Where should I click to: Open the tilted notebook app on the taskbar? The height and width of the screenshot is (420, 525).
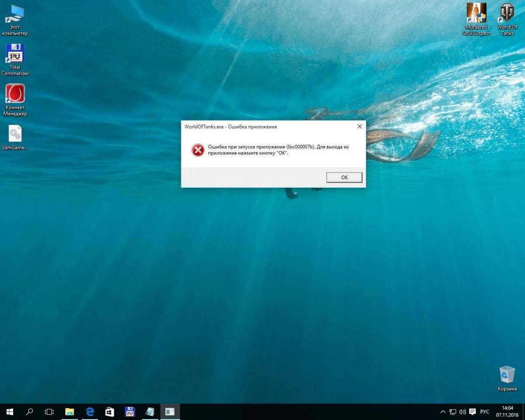click(x=150, y=412)
